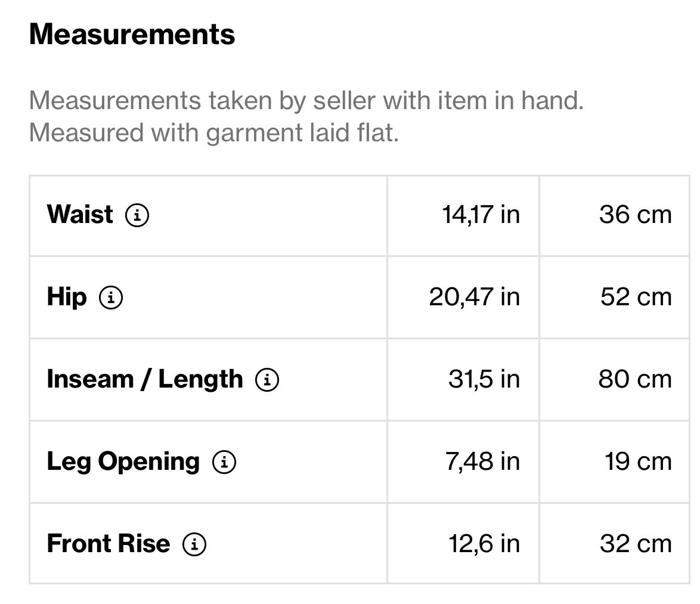Screen dimensions: 700x604
Task: Open the Front Rise info tooltip icon
Action: pos(194,544)
